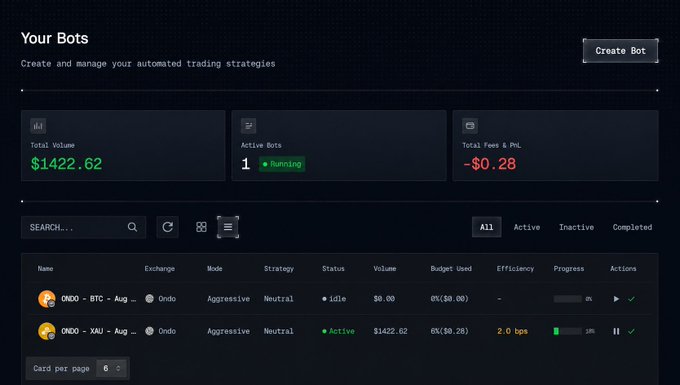Viewport: 680px width, 385px height.
Task: Click the Exchange column header
Action: click(x=160, y=269)
